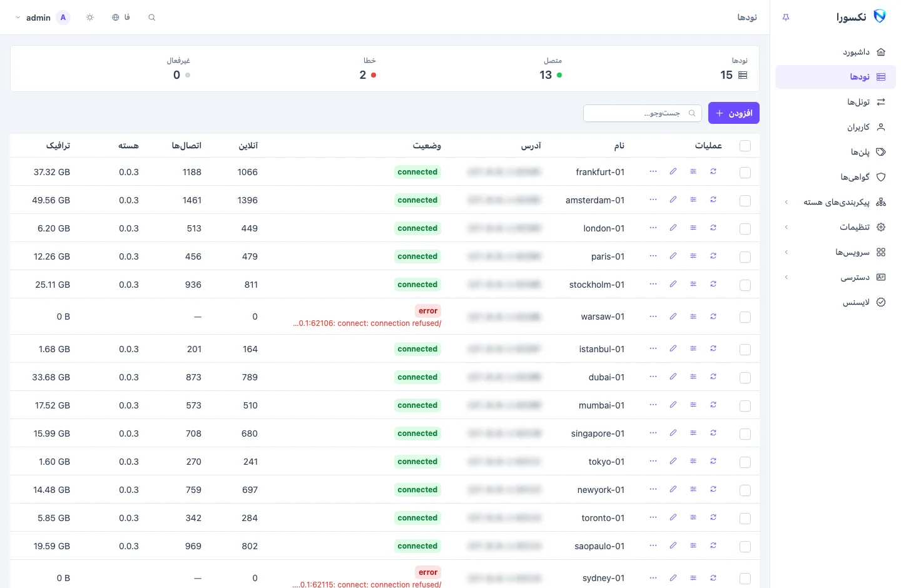Edit the london-01 node
The image size is (901, 588).
[x=673, y=228]
